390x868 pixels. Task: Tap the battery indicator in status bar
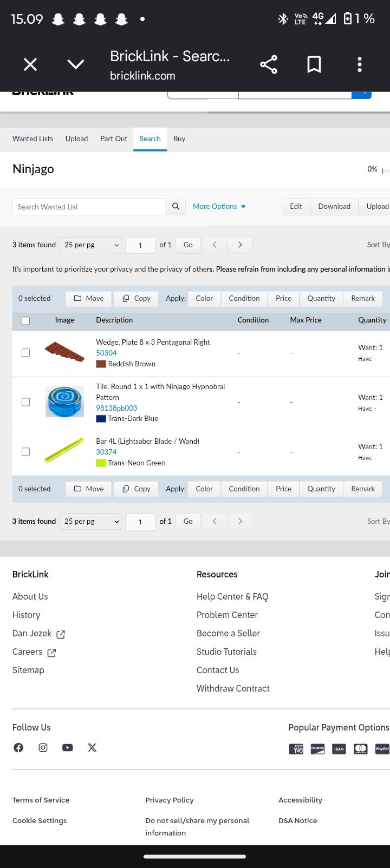tap(348, 19)
